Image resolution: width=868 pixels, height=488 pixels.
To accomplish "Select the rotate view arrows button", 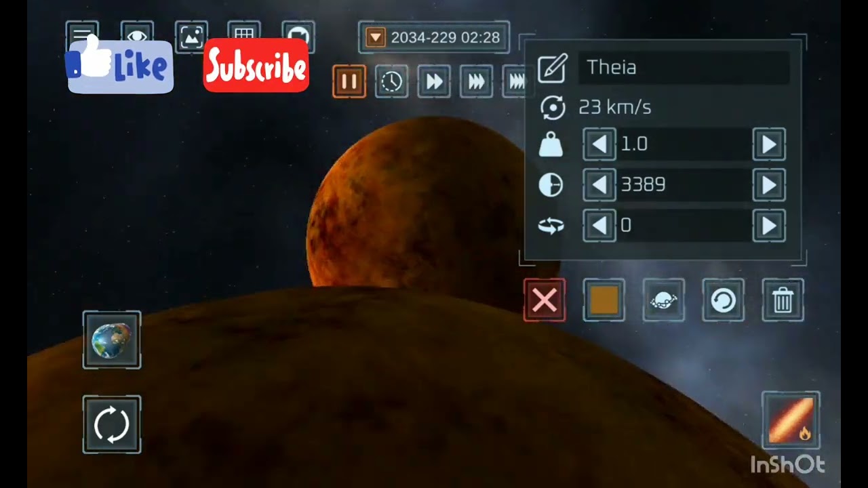I will click(x=112, y=425).
